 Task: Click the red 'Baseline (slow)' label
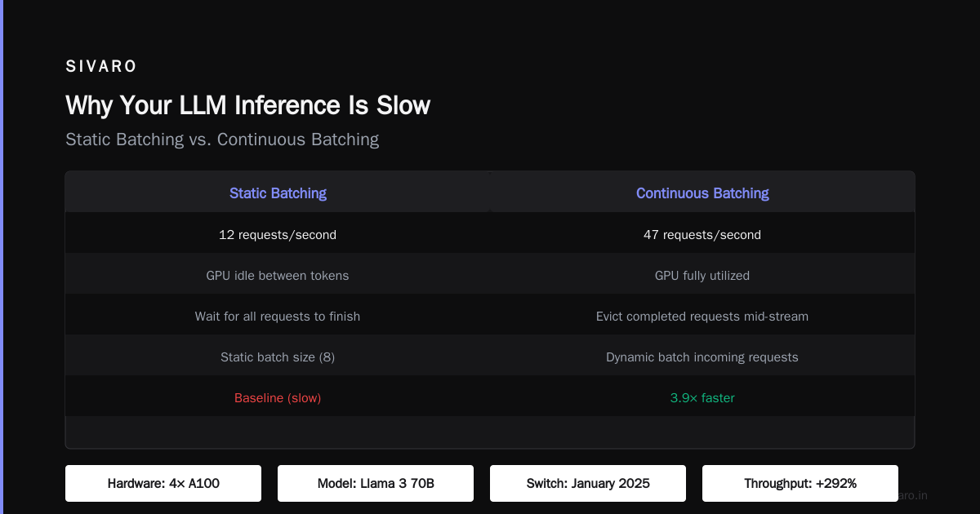[x=278, y=398]
